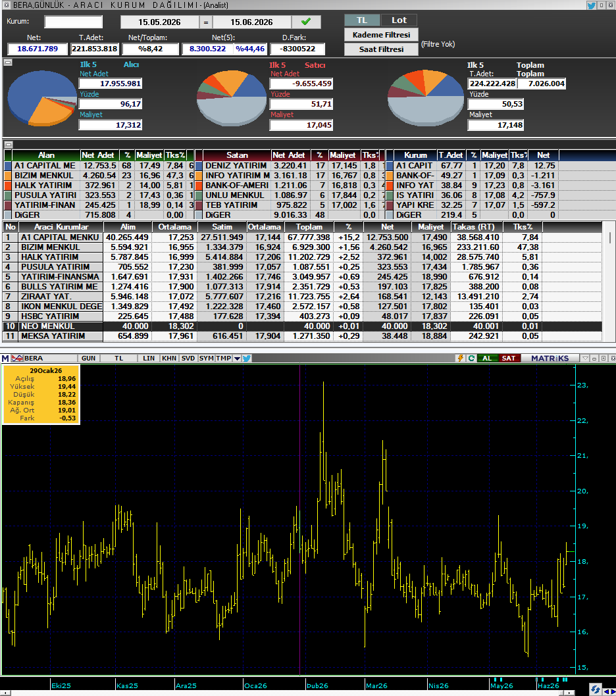Click the Kurum input field

pyautogui.click(x=73, y=22)
